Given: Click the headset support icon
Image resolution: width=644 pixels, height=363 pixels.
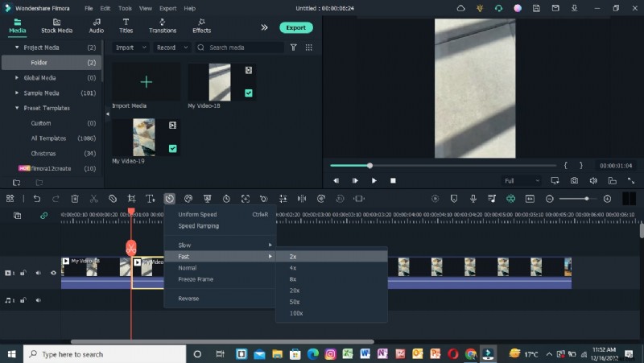Looking at the screenshot, I should click(498, 8).
